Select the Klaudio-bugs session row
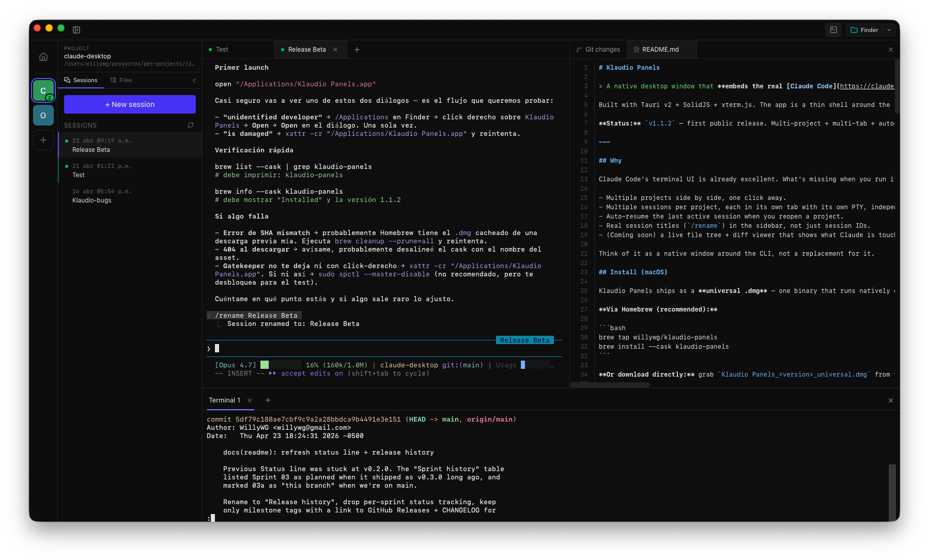Screen dimensions: 929x560 point(130,196)
